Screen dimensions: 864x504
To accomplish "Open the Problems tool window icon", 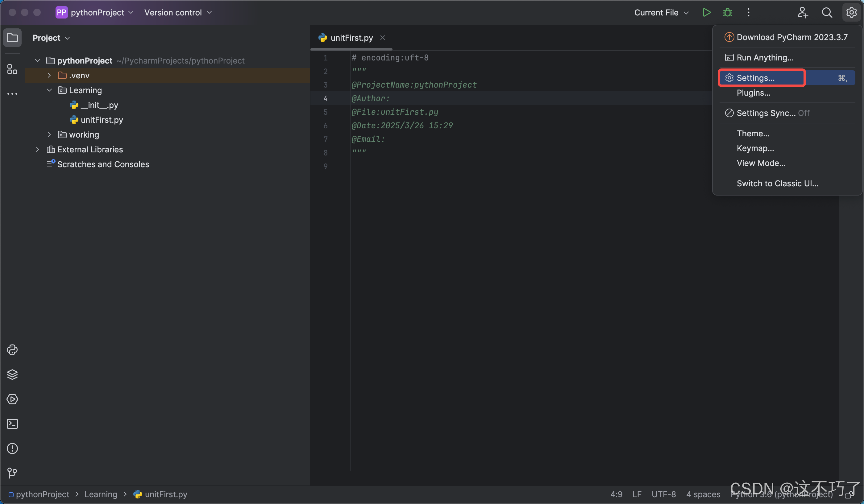I will point(12,448).
